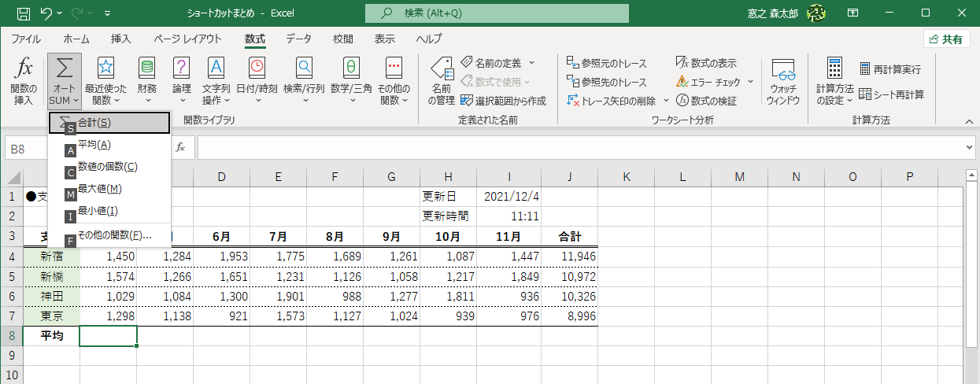980x384 pixels.
Task: Expand トレース矢印の削除 dropdown arrow
Action: pyautogui.click(x=666, y=101)
